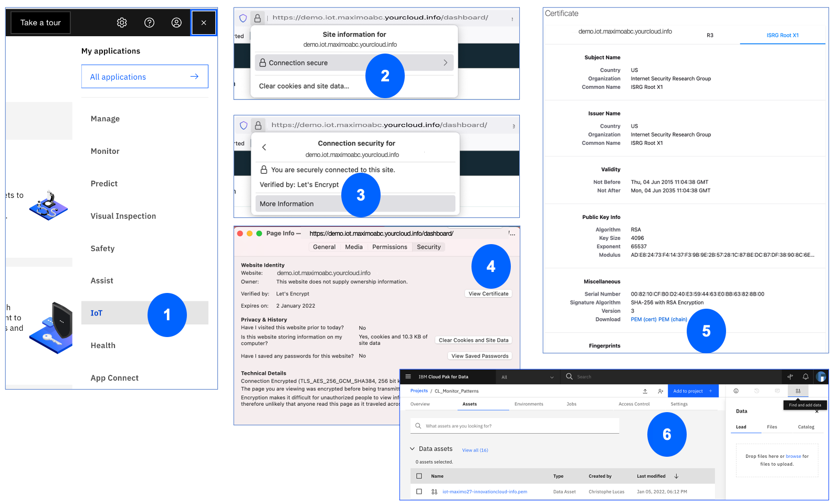Open the user profile icon

point(176,23)
